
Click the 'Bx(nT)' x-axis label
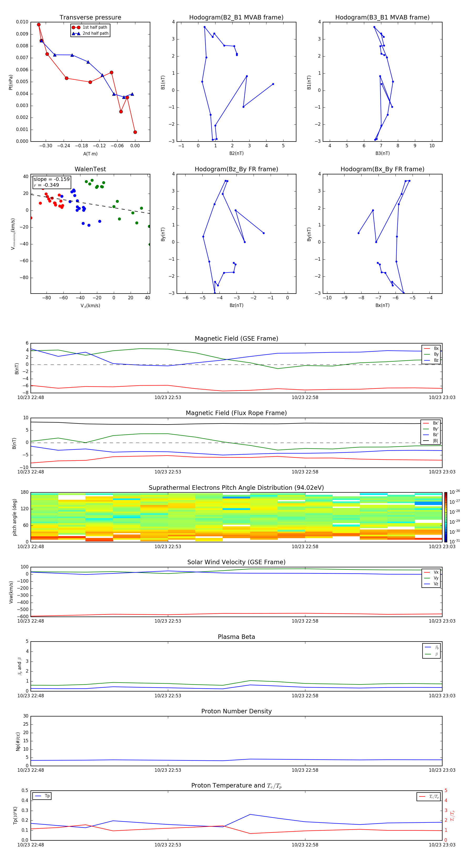coord(382,305)
